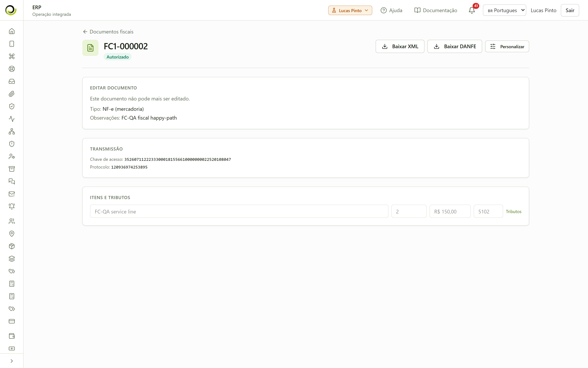Click the Autorizado status badge
Screen dimensions: 588x368
(118, 57)
